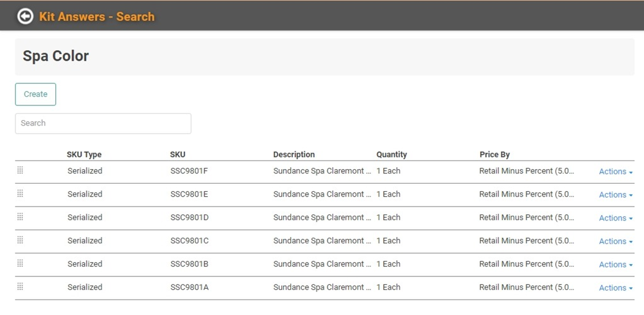This screenshot has height=315, width=644.
Task: Open Actions dropdown for SSC9801F
Action: [x=615, y=172]
